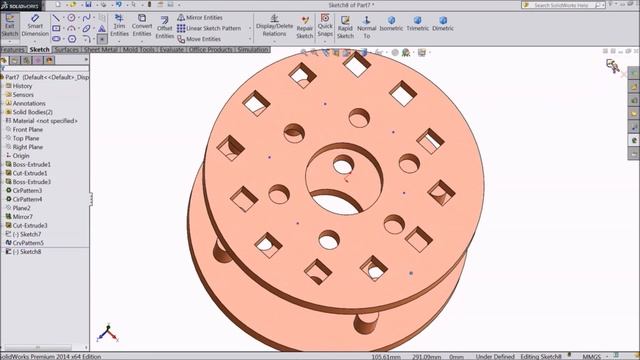Open the Simulation tab
The width and height of the screenshot is (640, 360).
pyautogui.click(x=253, y=50)
